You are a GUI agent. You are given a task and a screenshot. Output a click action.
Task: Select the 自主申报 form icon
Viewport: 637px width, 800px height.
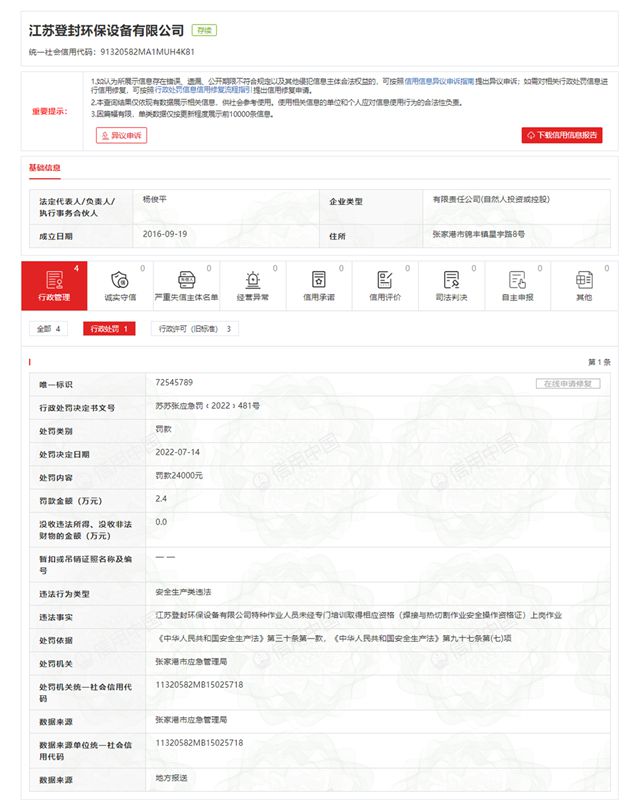[517, 279]
